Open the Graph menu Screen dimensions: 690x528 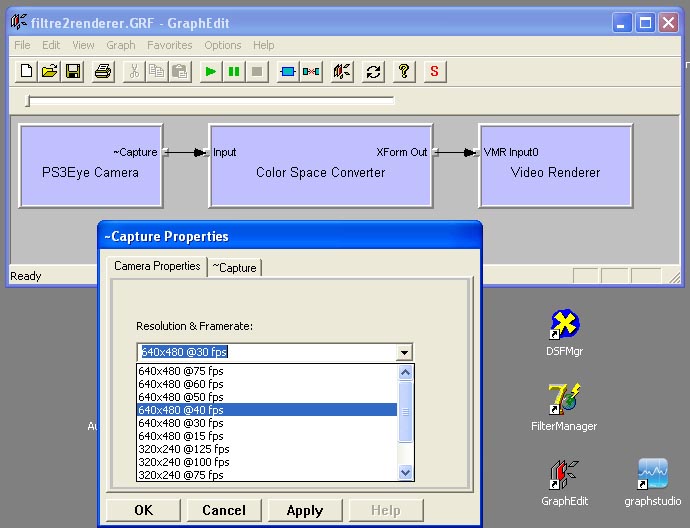121,45
